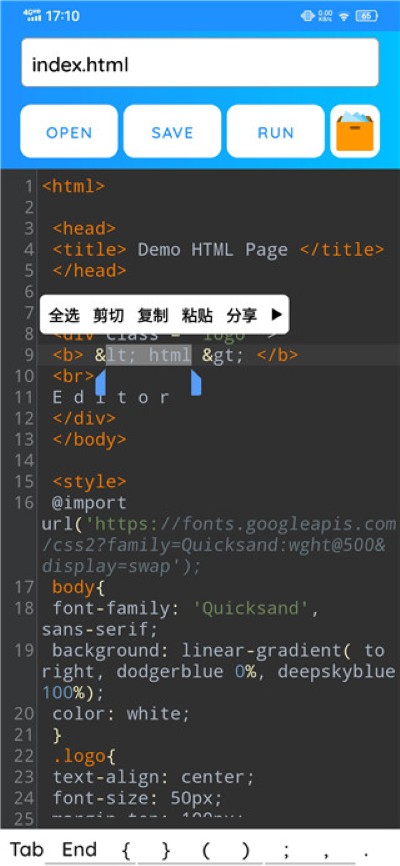
Task: Save the file with SAVE button
Action: pyautogui.click(x=172, y=131)
